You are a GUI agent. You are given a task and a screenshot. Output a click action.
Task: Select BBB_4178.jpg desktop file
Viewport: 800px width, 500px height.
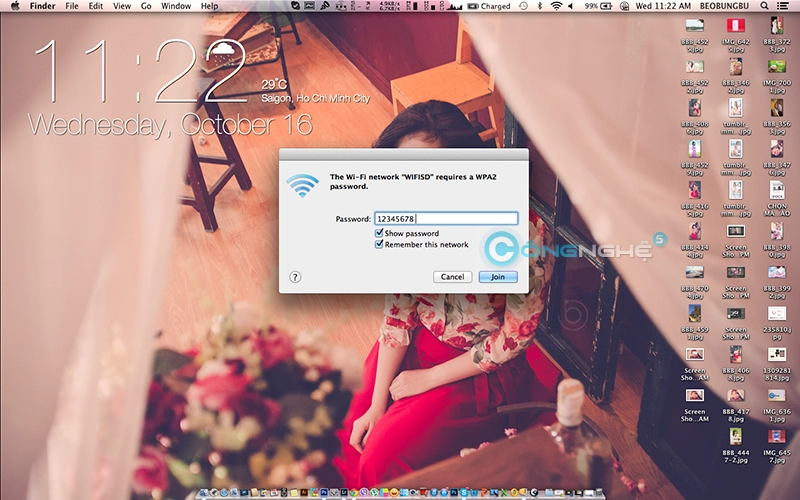click(736, 405)
